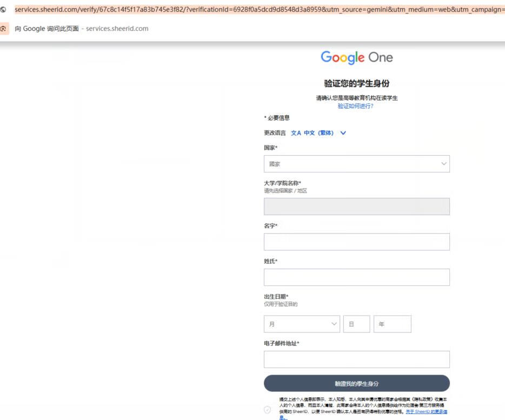Viewport: 505px width, 420px height.
Task: Click the Google Lens icon in suggestion row
Action: [4, 29]
